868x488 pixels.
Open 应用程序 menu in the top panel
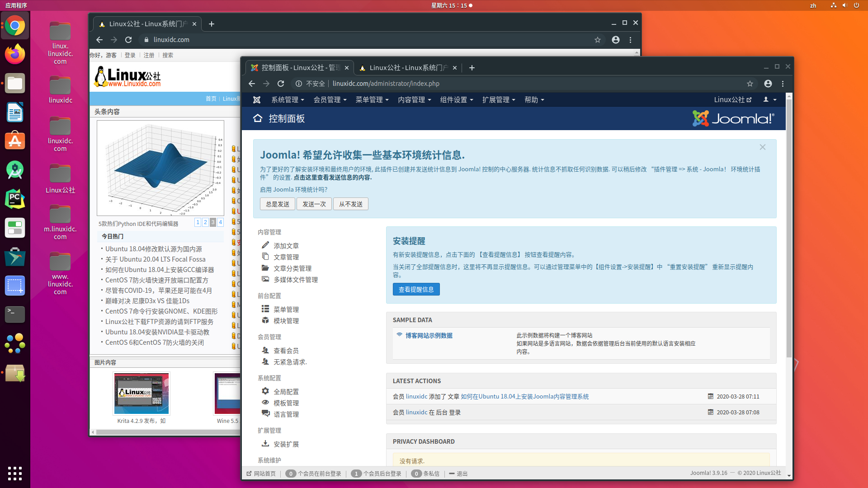[16, 5]
